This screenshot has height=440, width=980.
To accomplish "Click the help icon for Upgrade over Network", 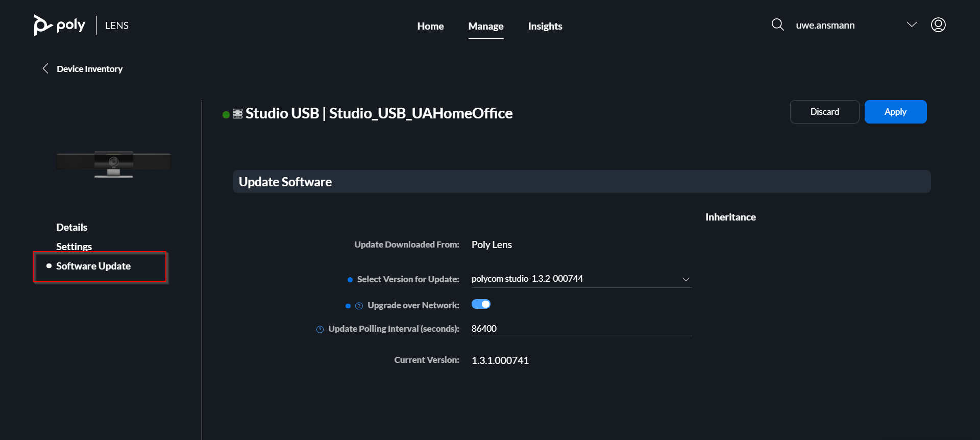I will coord(359,306).
